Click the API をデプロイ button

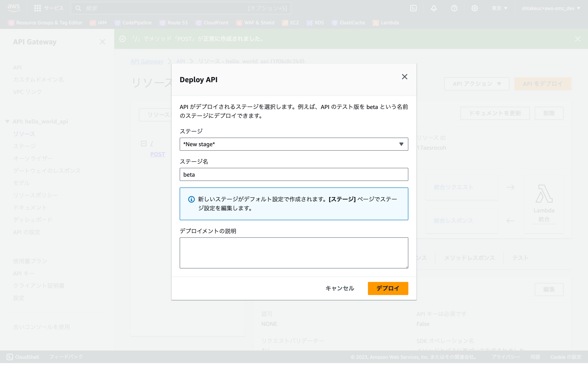542,84
